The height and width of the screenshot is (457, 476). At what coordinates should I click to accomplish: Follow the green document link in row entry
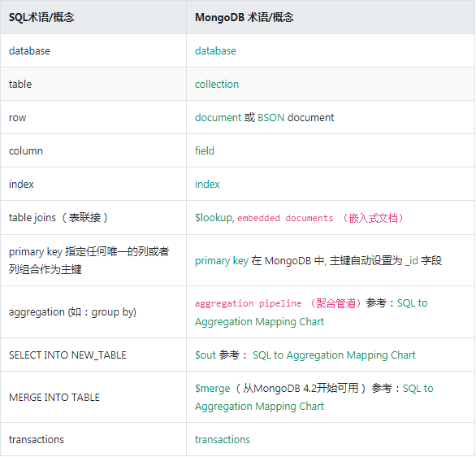coord(218,117)
